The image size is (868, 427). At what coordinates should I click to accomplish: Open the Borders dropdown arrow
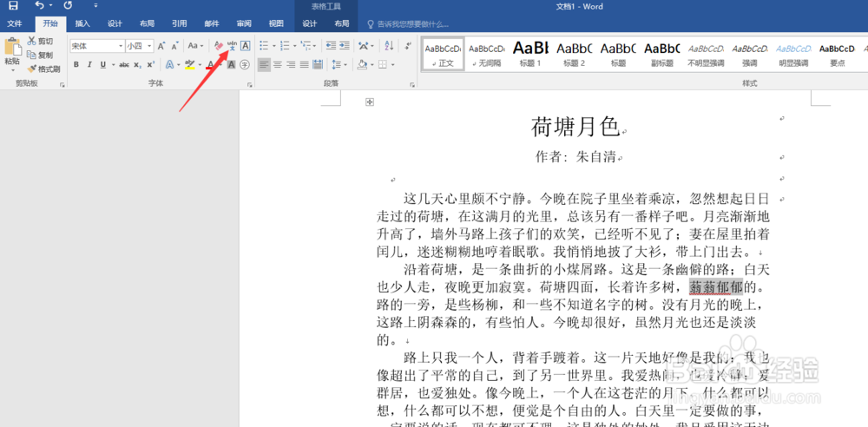pos(392,65)
